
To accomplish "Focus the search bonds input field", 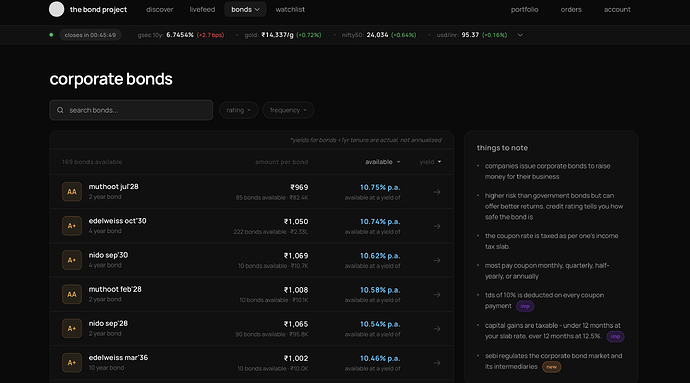I will click(131, 110).
